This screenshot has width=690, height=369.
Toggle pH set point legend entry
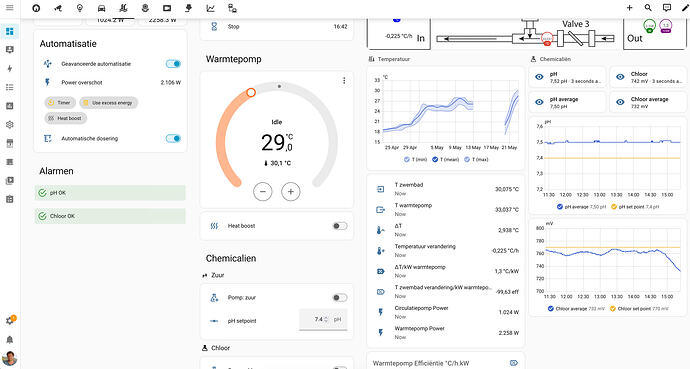(x=635, y=207)
